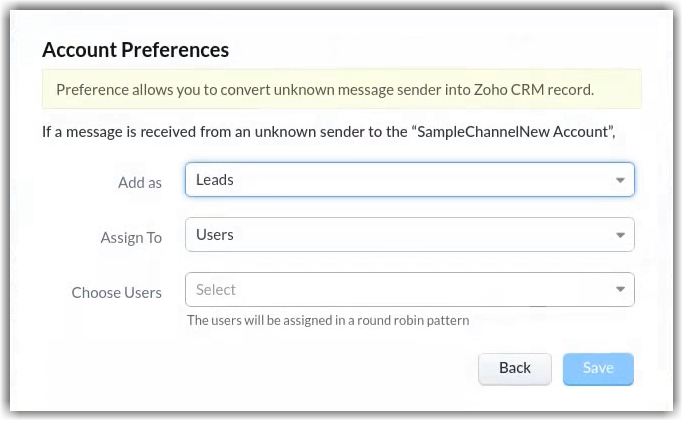683x421 pixels.
Task: Focus the empty middle of Choose Users box
Action: [x=410, y=290]
